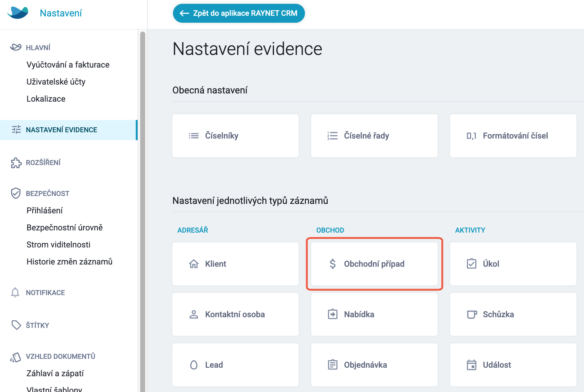Screen dimensions: 584x392
Task: Open the Kontaktní osoba settings card
Action: pyautogui.click(x=235, y=314)
